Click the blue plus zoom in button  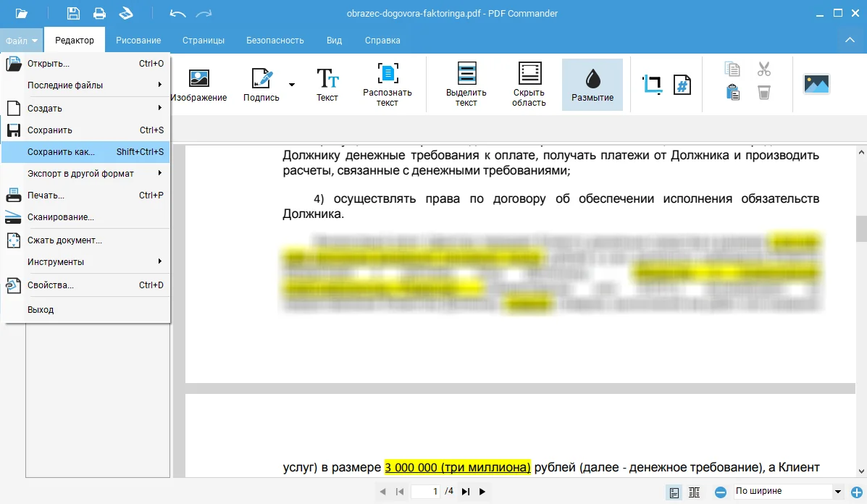(856, 492)
